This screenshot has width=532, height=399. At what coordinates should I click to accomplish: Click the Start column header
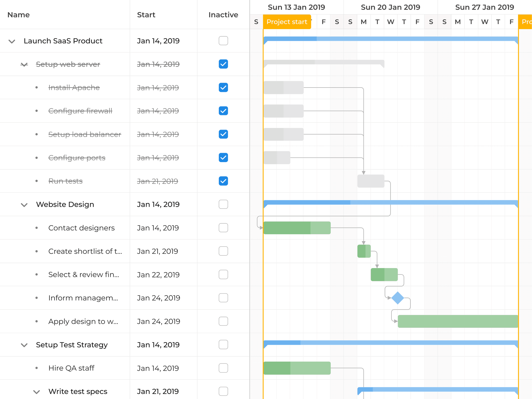point(146,15)
